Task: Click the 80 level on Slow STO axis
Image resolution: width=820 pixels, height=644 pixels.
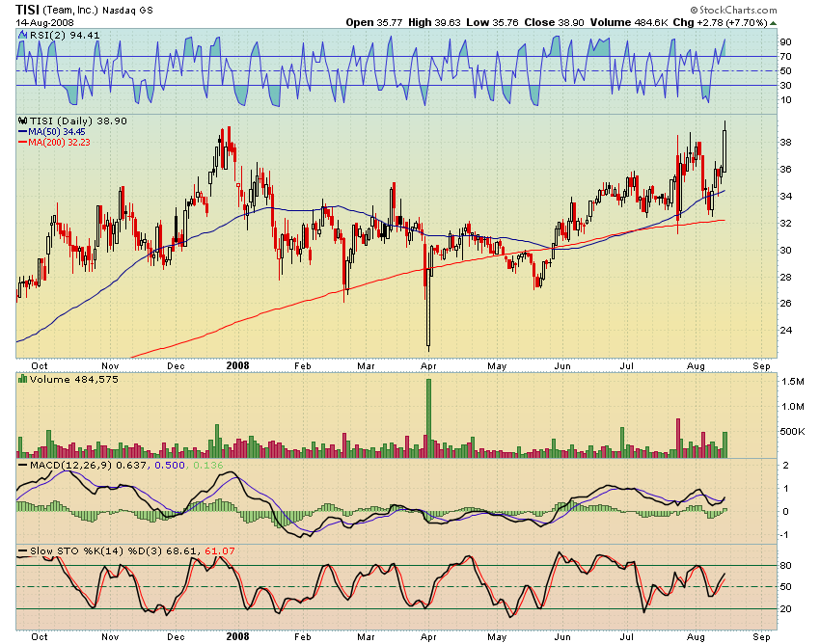Action: tap(785, 566)
